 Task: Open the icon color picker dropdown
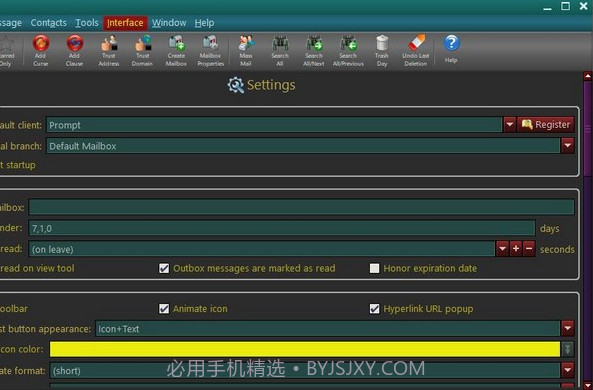pos(568,349)
